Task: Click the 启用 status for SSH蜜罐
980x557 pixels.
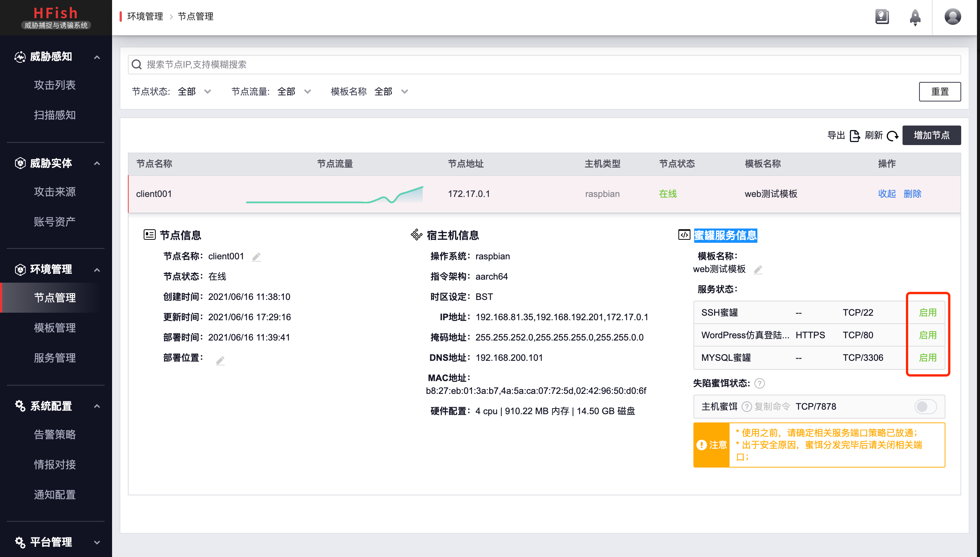Action: click(927, 313)
